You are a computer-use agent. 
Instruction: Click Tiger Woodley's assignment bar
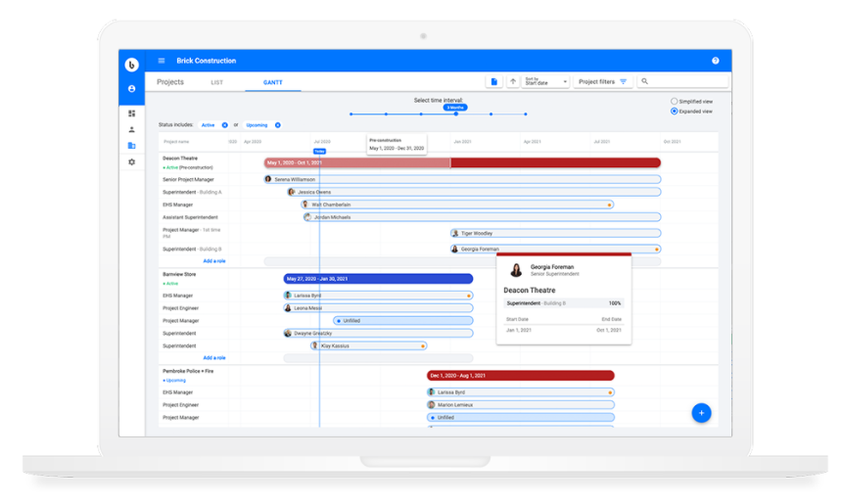(x=555, y=233)
